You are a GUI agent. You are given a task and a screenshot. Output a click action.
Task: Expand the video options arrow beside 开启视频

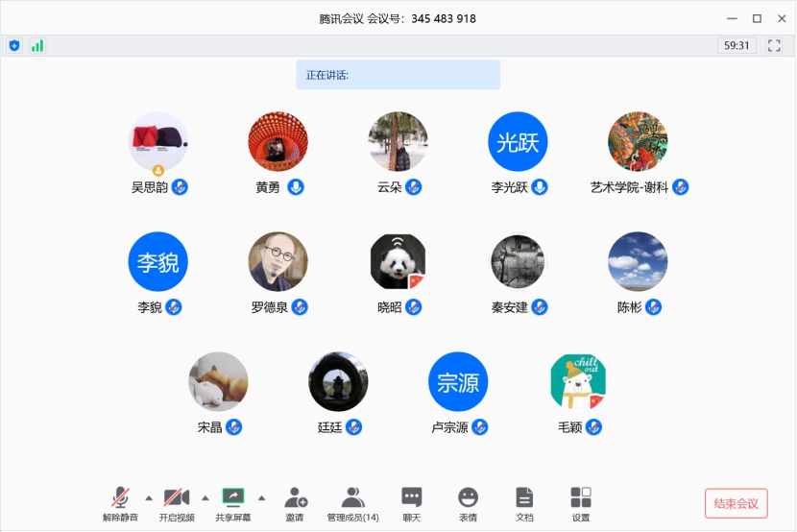(205, 498)
